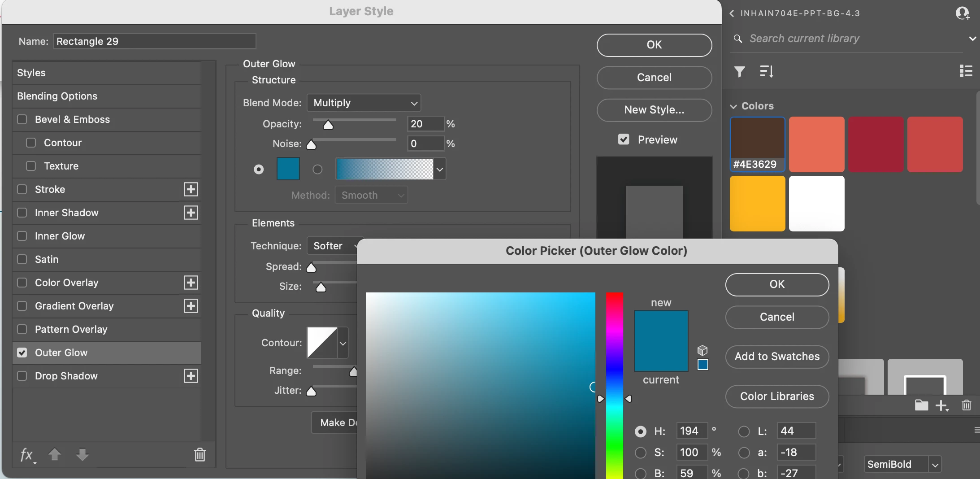Click OK in the Layer Style dialog

(x=654, y=45)
